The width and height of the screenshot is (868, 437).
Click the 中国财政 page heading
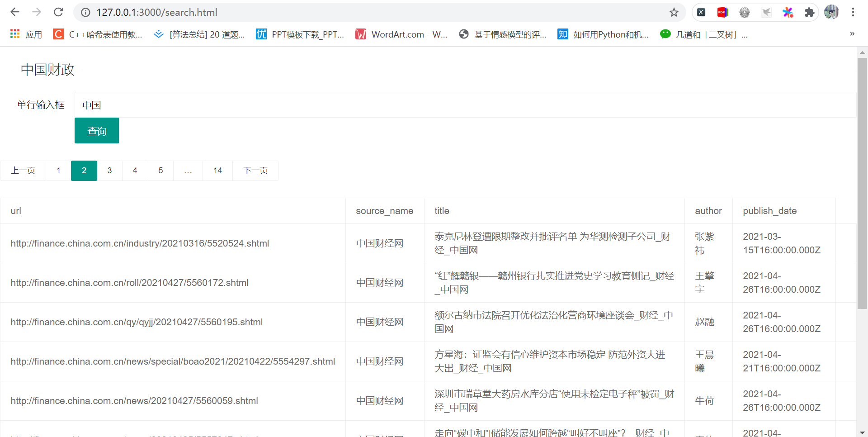(x=47, y=70)
